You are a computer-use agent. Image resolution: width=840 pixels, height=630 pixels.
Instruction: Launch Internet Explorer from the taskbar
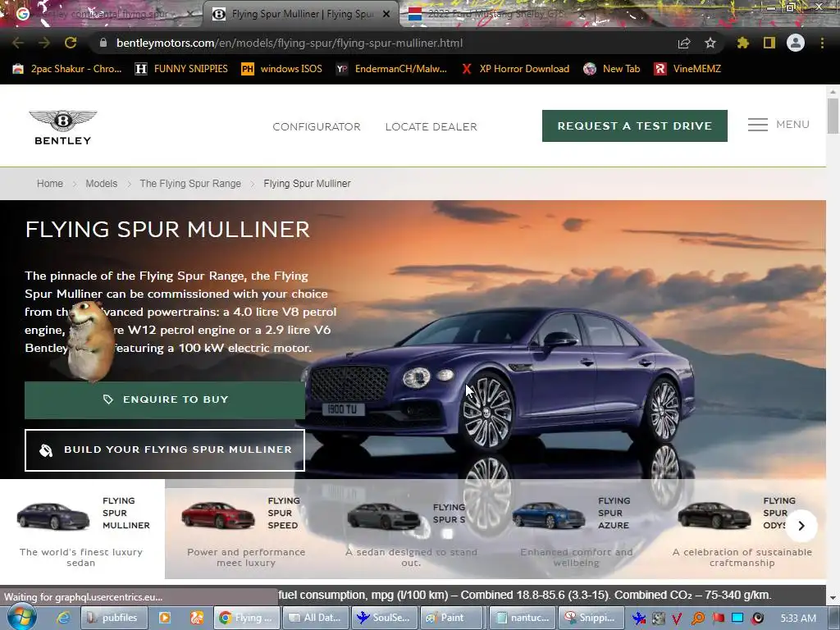63,618
